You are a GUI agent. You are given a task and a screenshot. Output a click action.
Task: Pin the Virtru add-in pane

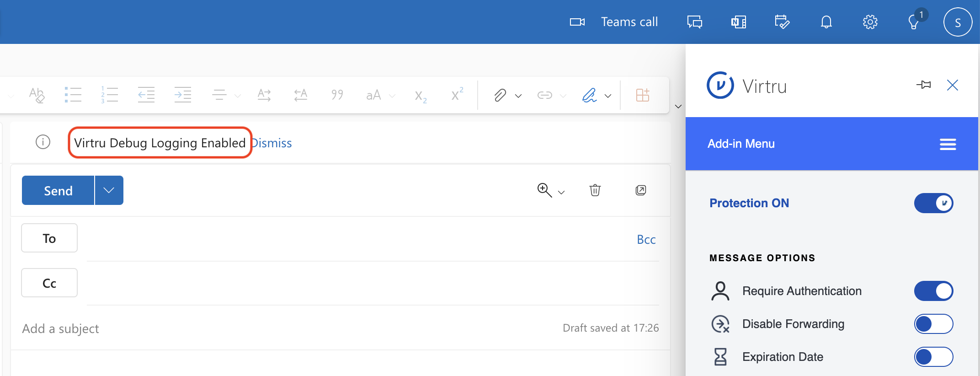pyautogui.click(x=923, y=85)
